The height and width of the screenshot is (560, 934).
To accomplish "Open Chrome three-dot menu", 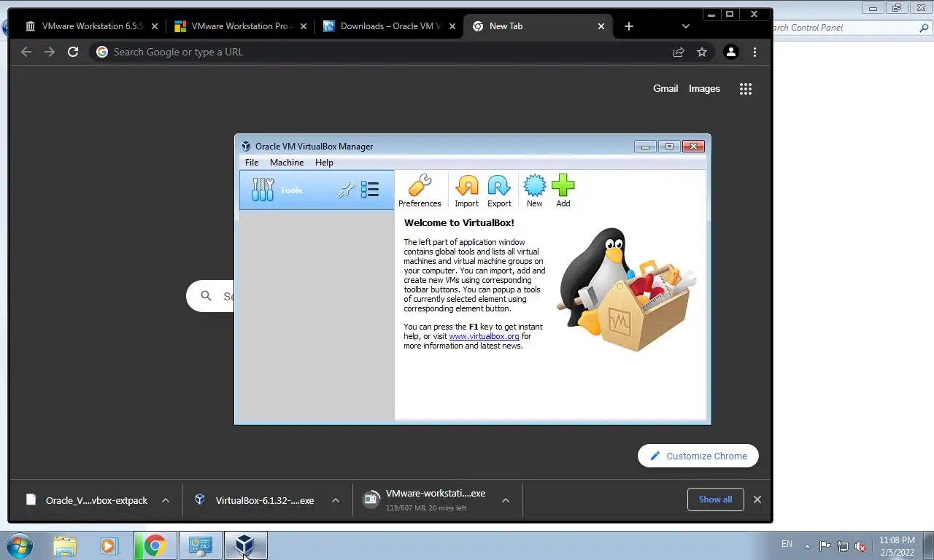I will (754, 52).
